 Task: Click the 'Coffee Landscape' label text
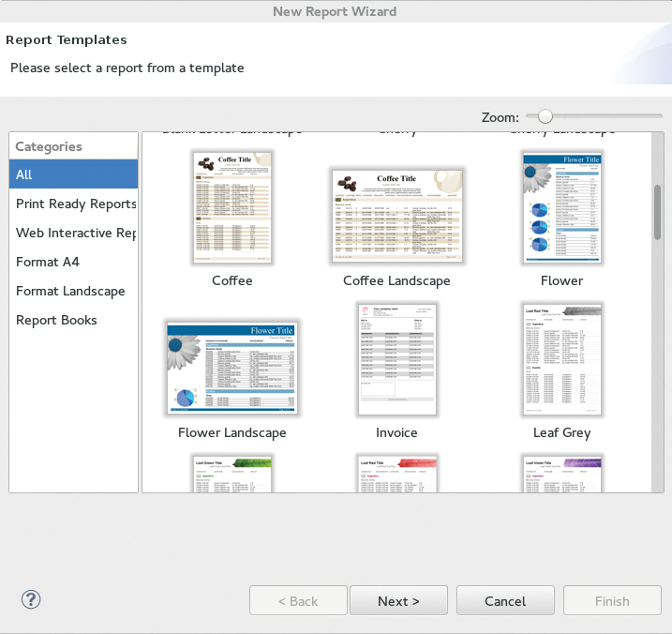(x=396, y=280)
